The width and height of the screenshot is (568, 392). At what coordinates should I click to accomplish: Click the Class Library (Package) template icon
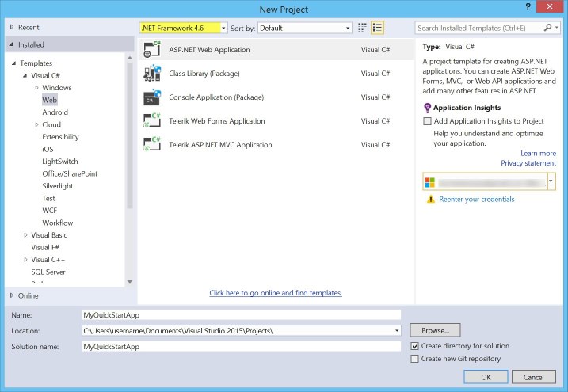point(152,74)
